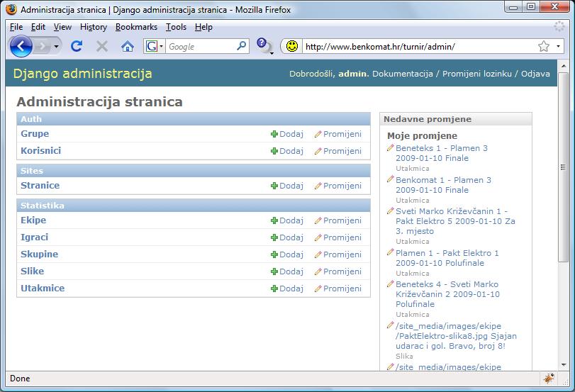Open recent change Beneteks 1 - Plamen 3
The width and height of the screenshot is (575, 392).
pyautogui.click(x=442, y=153)
